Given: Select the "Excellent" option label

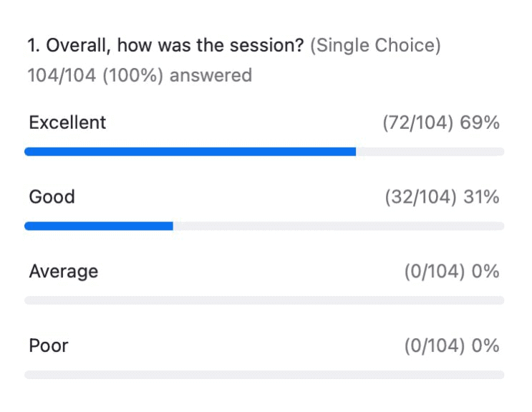Looking at the screenshot, I should click(67, 123).
